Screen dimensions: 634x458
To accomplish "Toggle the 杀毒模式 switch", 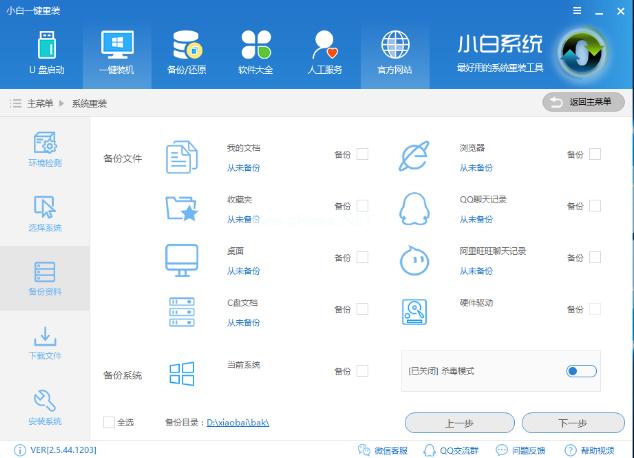I will pos(581,371).
